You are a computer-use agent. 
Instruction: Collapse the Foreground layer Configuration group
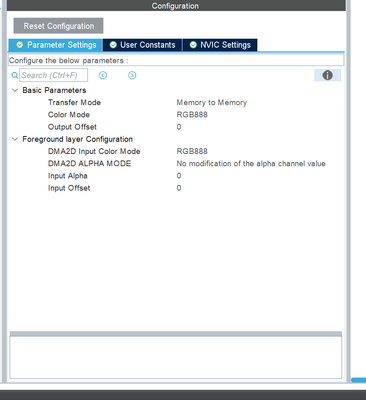click(15, 139)
